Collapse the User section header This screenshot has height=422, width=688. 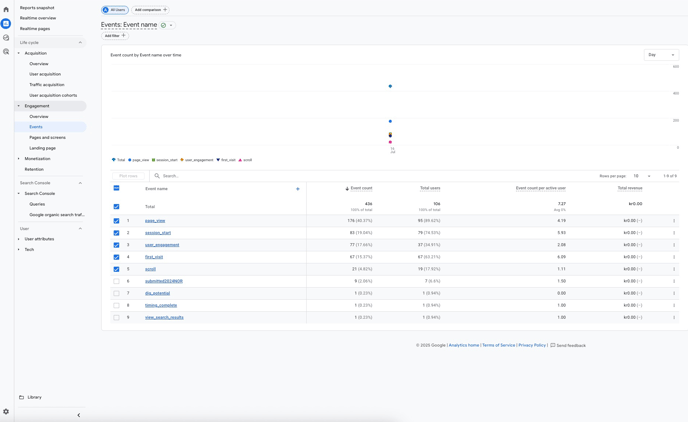pyautogui.click(x=80, y=229)
